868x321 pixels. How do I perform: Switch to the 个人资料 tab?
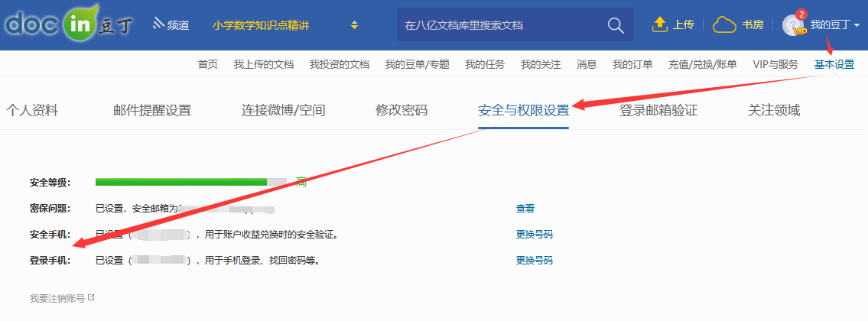pyautogui.click(x=32, y=111)
